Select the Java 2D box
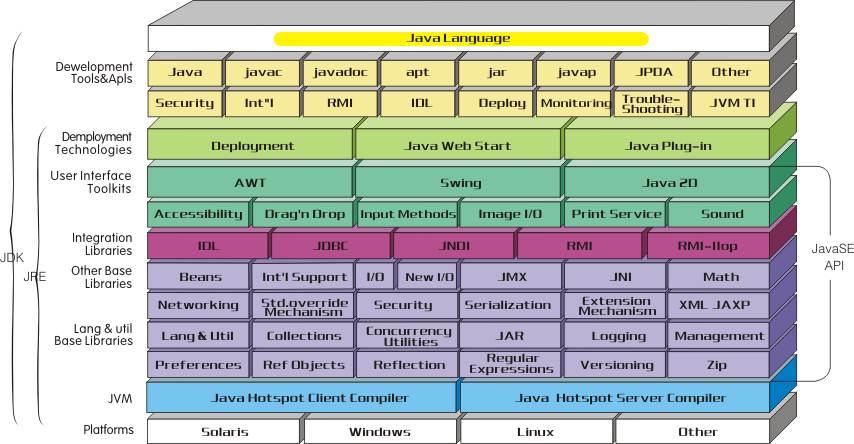 pos(667,183)
